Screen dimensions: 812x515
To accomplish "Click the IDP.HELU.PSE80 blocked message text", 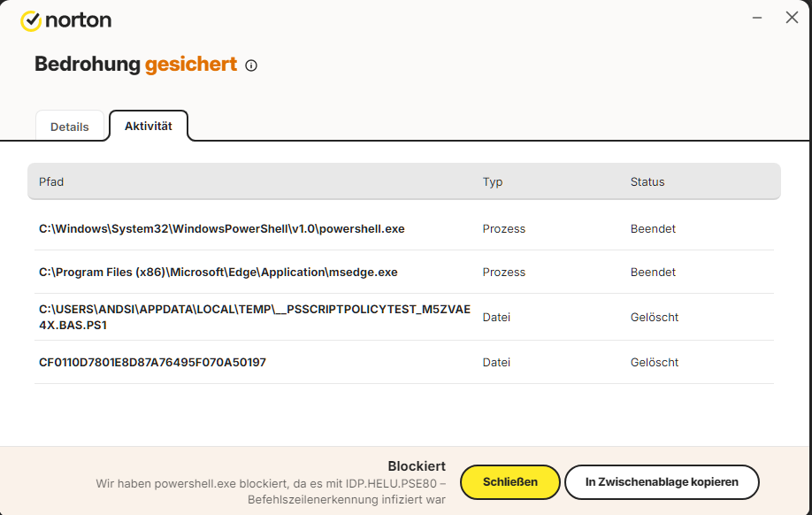I will [271, 492].
